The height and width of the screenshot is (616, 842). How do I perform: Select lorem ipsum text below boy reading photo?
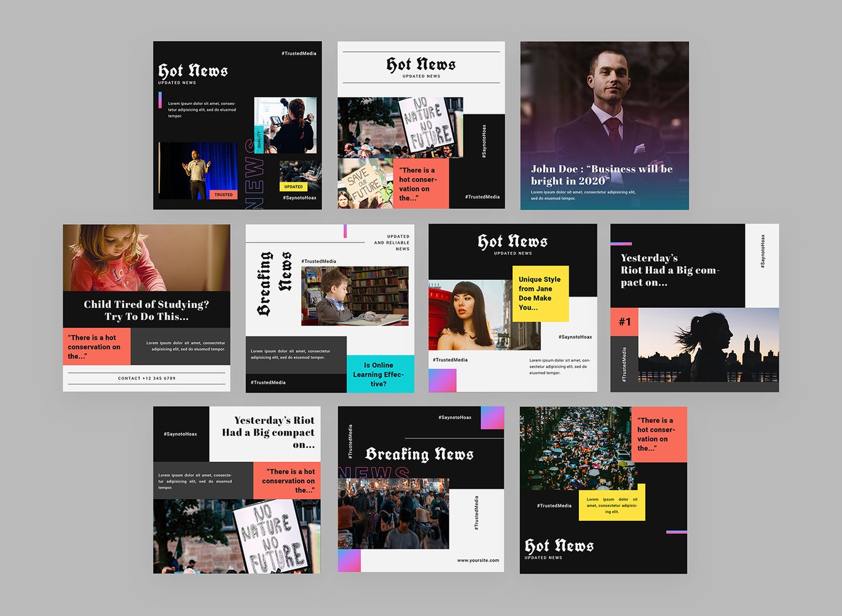[x=290, y=354]
